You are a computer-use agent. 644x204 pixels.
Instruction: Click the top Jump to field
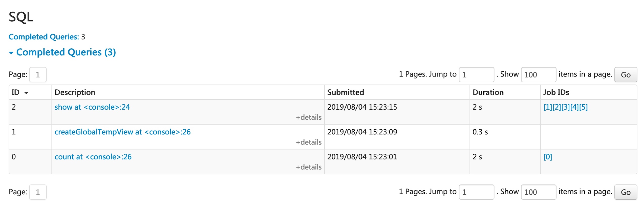[x=476, y=74]
